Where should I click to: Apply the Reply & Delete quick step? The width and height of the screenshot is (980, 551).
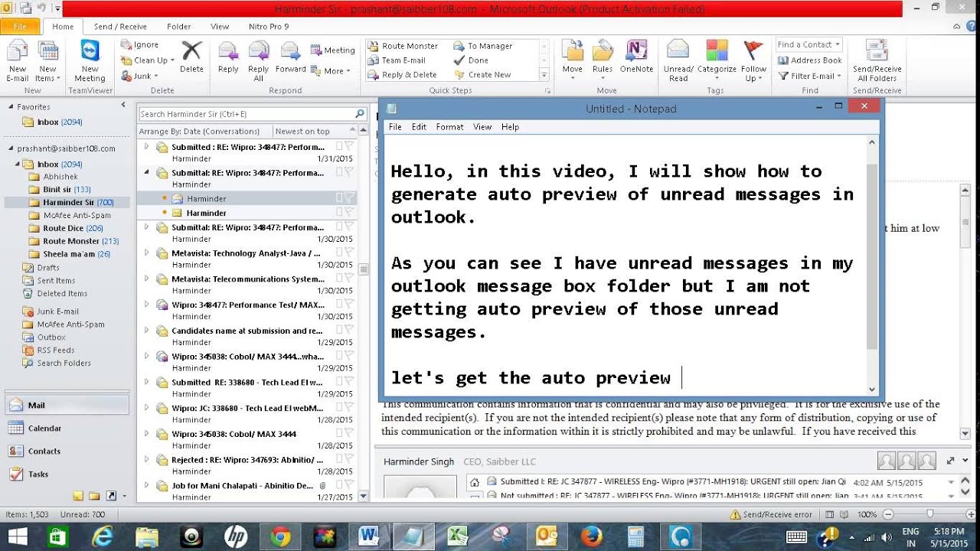[403, 75]
